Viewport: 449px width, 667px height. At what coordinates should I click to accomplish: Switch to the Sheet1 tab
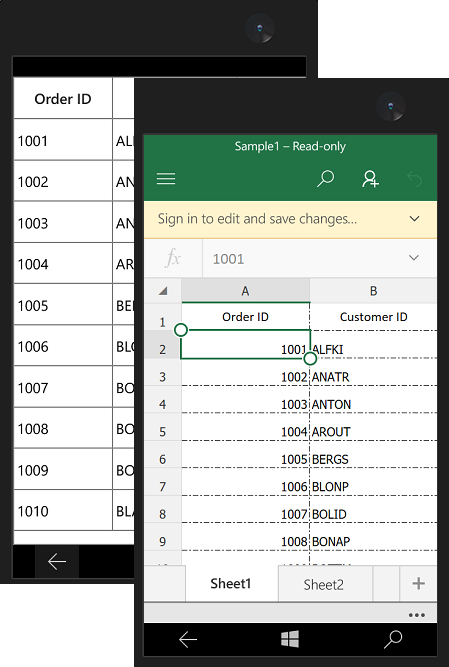(231, 584)
